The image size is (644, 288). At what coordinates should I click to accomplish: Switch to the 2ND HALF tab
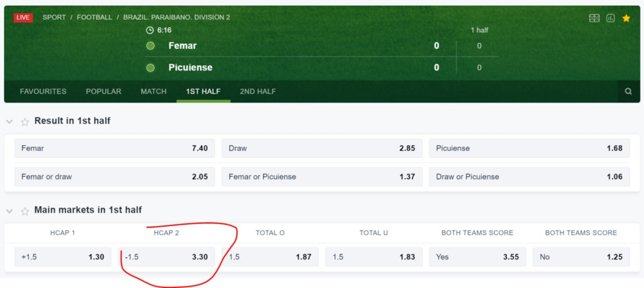pos(258,91)
